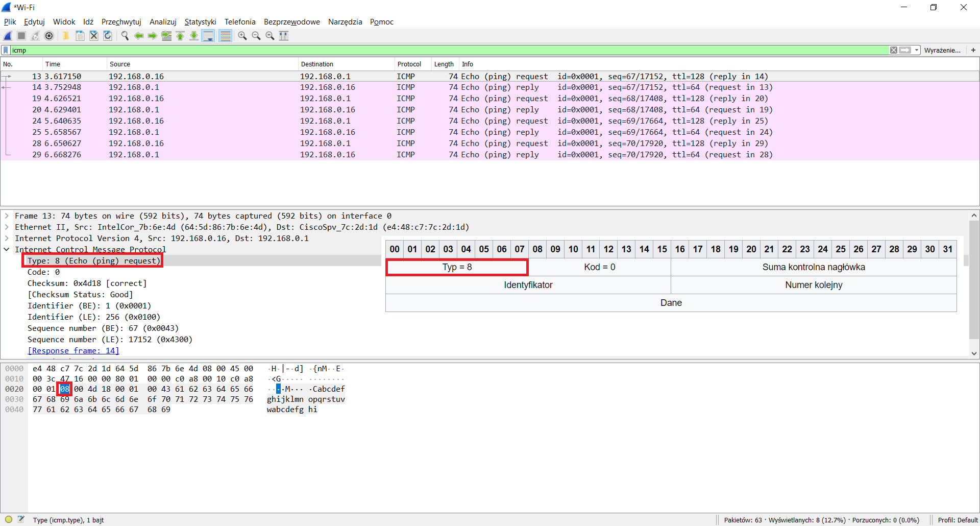Select packet 14 echo reply row
The image size is (980, 526).
click(490, 87)
